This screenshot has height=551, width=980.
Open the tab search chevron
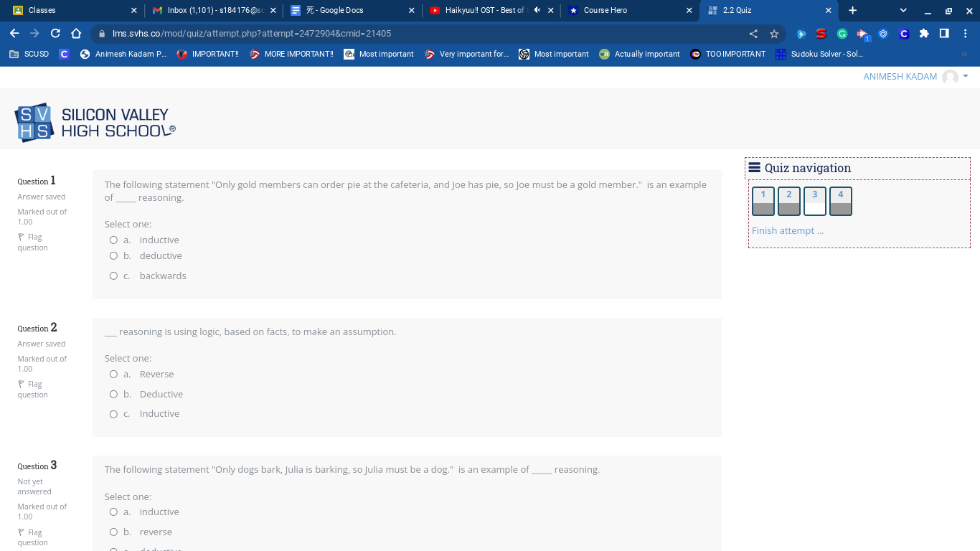pyautogui.click(x=903, y=10)
